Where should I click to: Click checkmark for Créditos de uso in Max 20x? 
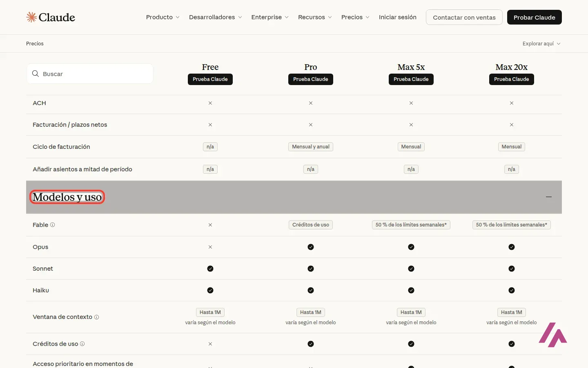click(512, 344)
